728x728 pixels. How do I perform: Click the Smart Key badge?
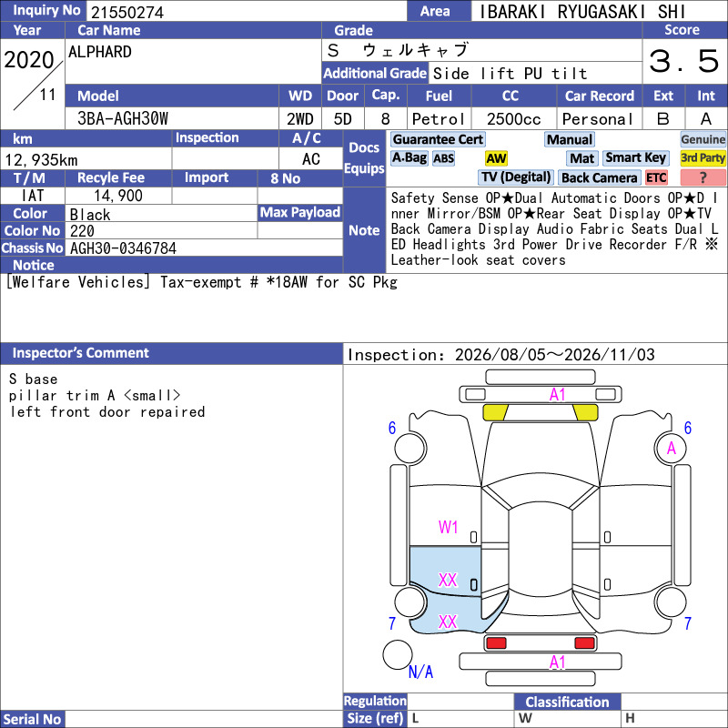point(635,158)
